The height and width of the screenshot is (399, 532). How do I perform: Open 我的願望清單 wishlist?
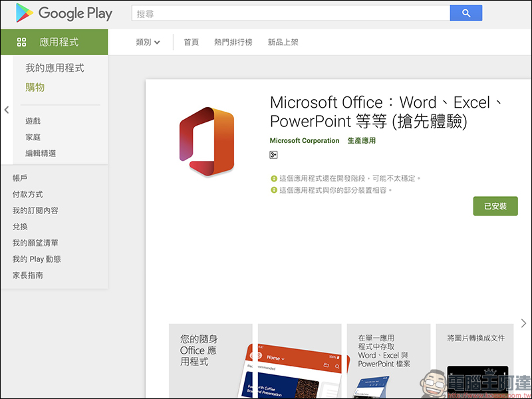(35, 243)
